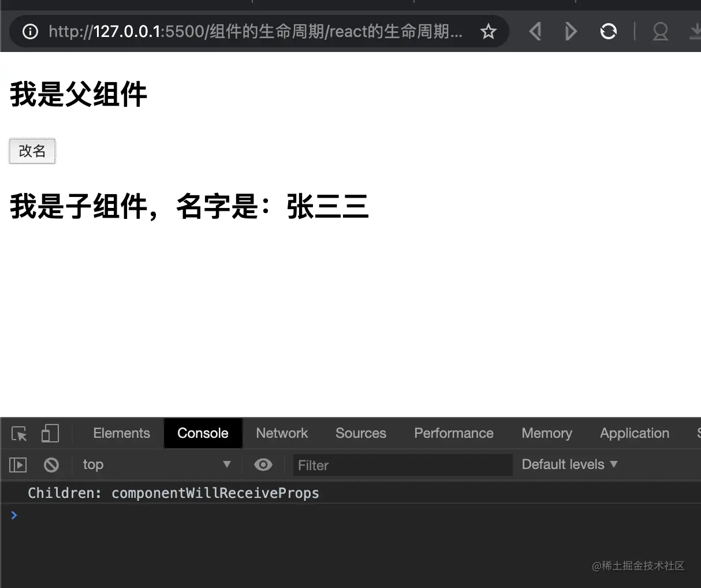Open the top JavaScript context dropdown
Screen dimensions: 701x588
pyautogui.click(x=156, y=464)
